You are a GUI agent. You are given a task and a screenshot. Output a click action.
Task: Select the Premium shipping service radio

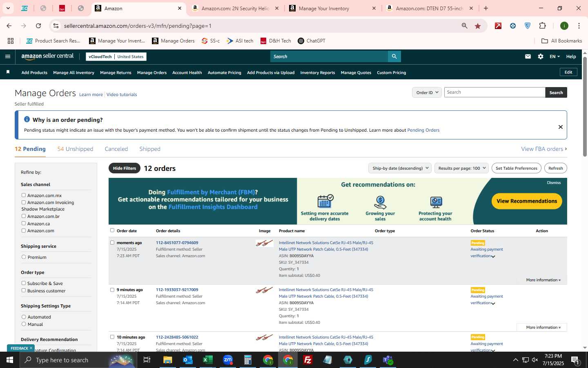pyautogui.click(x=24, y=257)
